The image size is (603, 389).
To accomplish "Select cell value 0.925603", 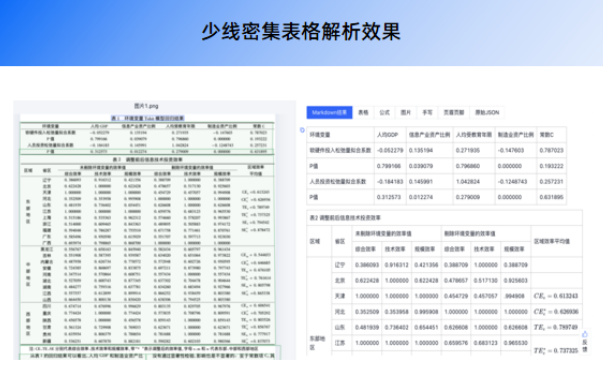I will click(516, 281).
